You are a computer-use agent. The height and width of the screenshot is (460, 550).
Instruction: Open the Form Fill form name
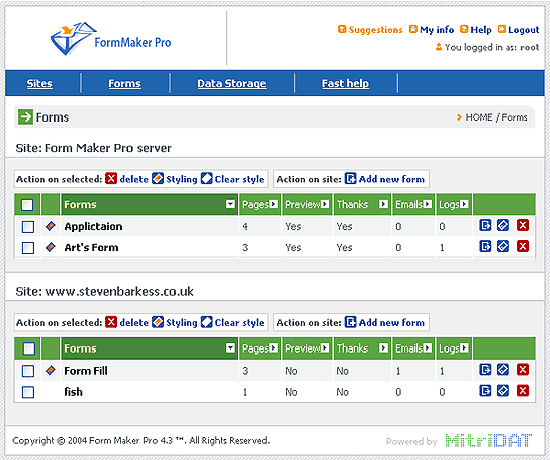(x=86, y=371)
